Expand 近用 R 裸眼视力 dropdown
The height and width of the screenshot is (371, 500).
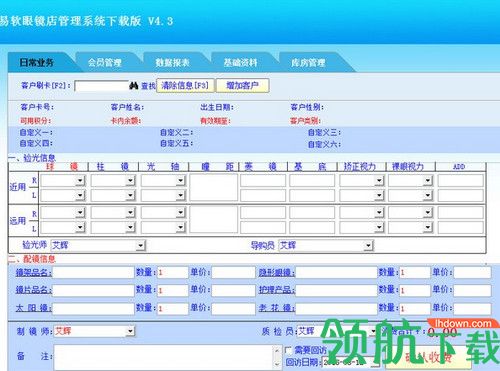428,181
